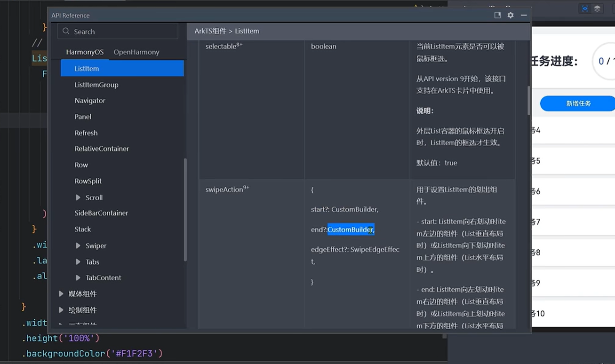Viewport: 615px width, 364px height.
Task: Click the magnifier icon in the search box
Action: 66,32
